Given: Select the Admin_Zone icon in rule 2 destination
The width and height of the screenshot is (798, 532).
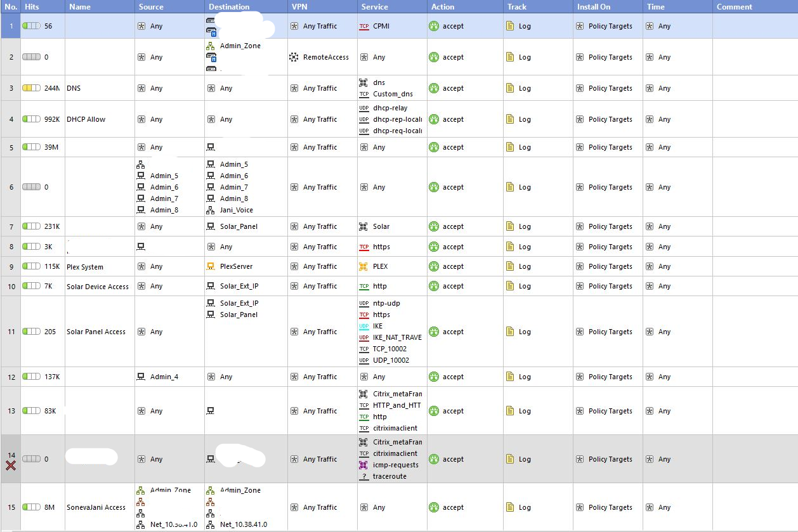Looking at the screenshot, I should [x=211, y=46].
